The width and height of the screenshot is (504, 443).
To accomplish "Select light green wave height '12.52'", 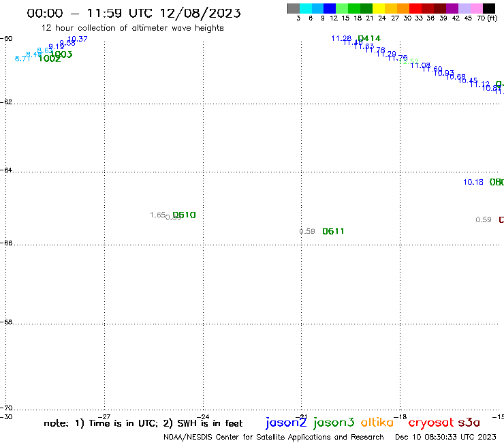I will coord(409,61).
